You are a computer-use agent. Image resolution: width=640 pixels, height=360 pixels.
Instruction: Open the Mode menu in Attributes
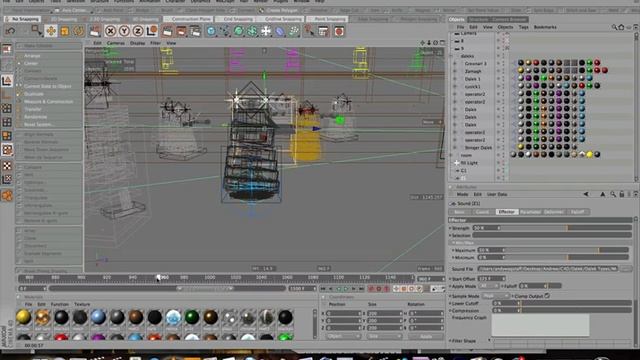(462, 194)
